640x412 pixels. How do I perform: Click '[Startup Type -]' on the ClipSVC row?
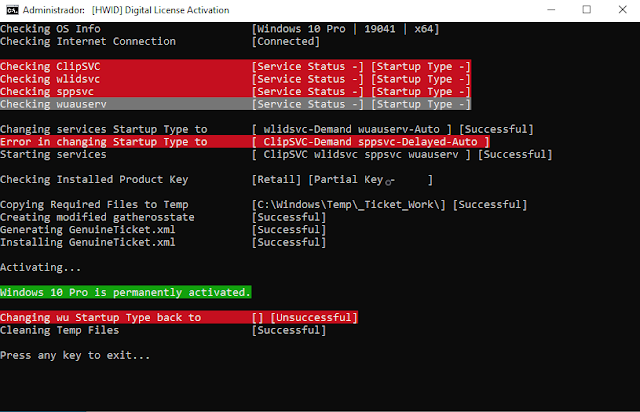(421, 67)
